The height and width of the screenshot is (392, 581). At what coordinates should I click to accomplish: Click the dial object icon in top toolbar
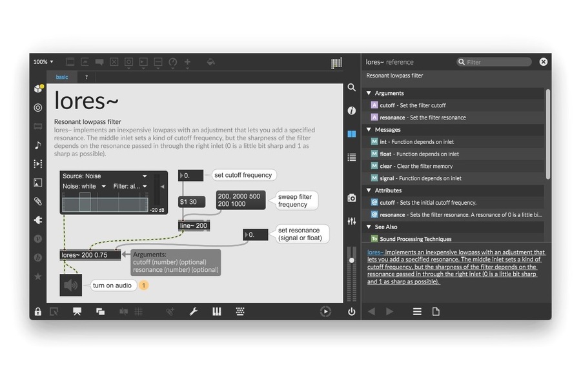(x=172, y=62)
